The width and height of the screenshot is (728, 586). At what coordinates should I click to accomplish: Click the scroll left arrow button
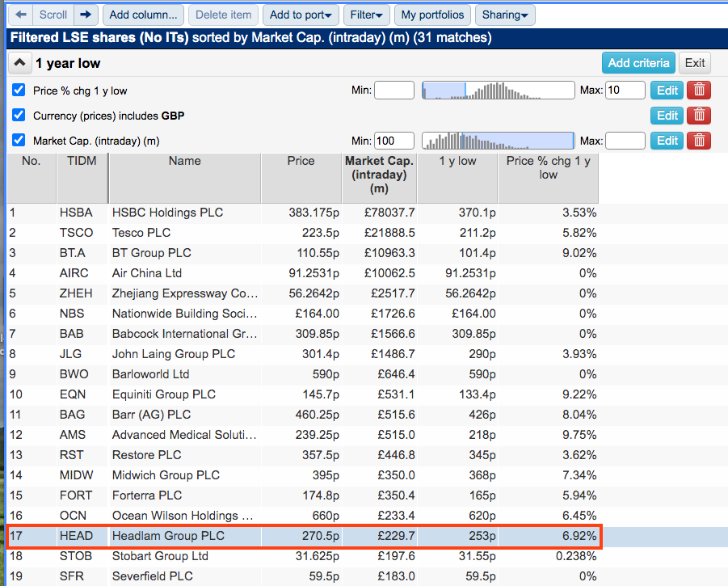pos(21,15)
